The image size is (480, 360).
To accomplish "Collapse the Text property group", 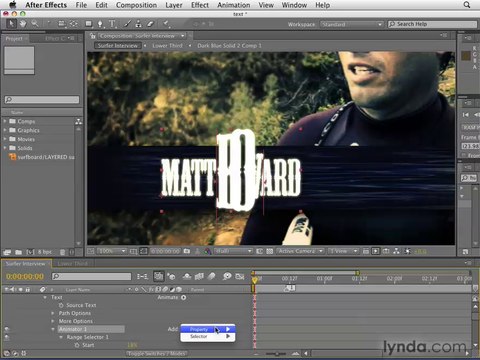I will tap(45, 297).
